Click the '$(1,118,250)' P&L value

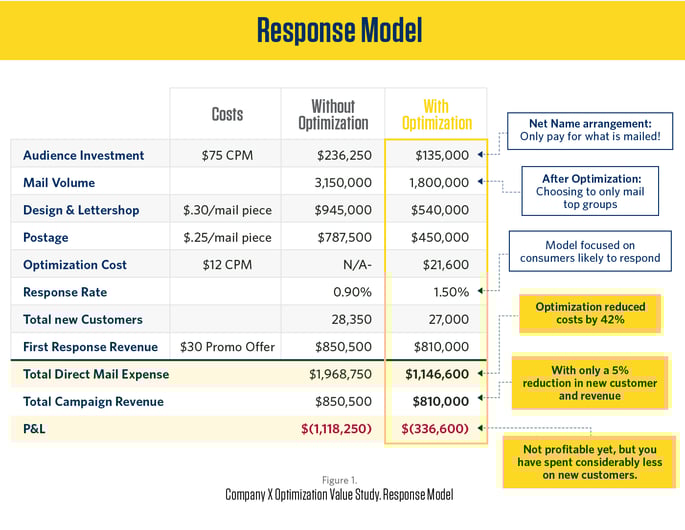pos(336,429)
